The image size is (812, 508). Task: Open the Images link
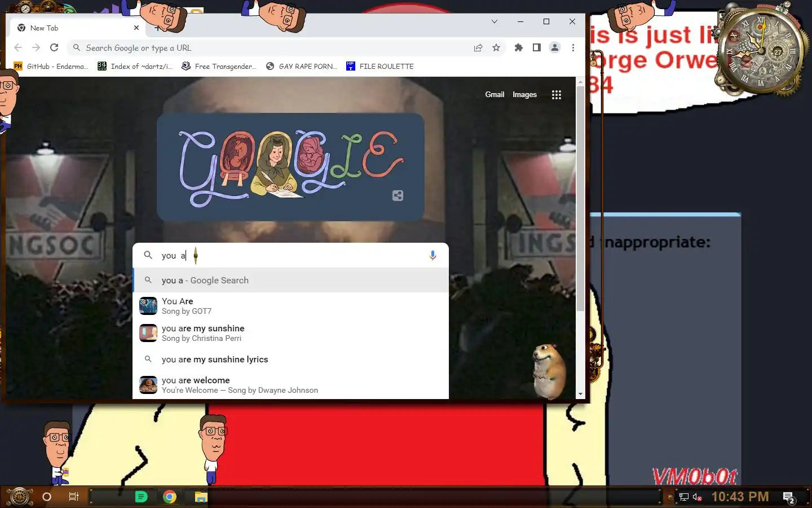(x=524, y=94)
